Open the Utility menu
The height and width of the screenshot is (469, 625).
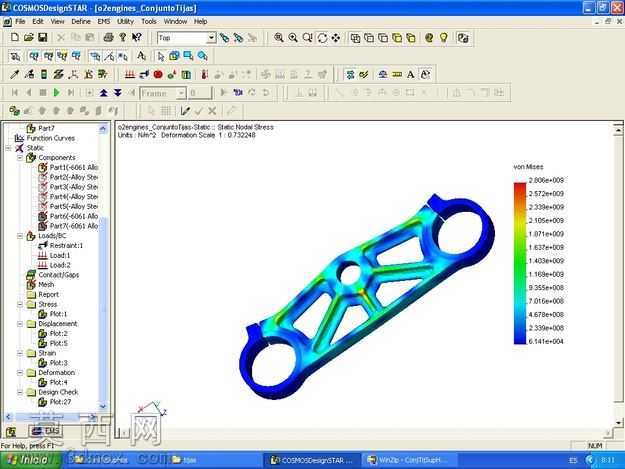pyautogui.click(x=125, y=22)
